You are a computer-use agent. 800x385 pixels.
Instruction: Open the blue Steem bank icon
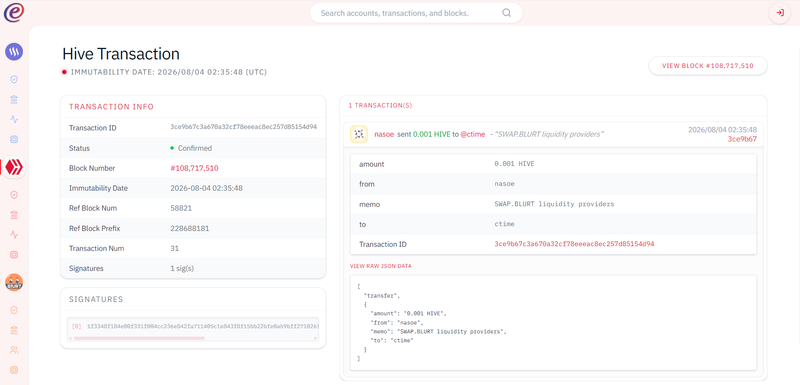point(14,99)
